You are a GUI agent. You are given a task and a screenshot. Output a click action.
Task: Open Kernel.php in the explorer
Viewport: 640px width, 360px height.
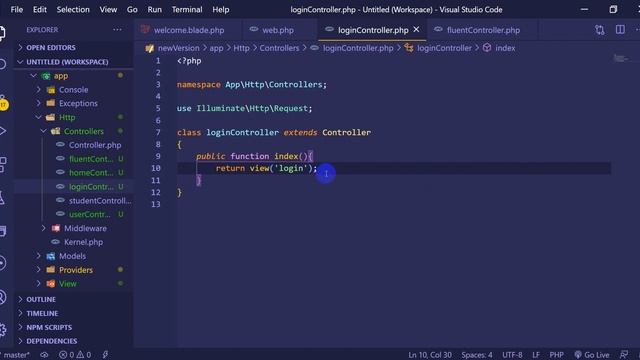[83, 242]
